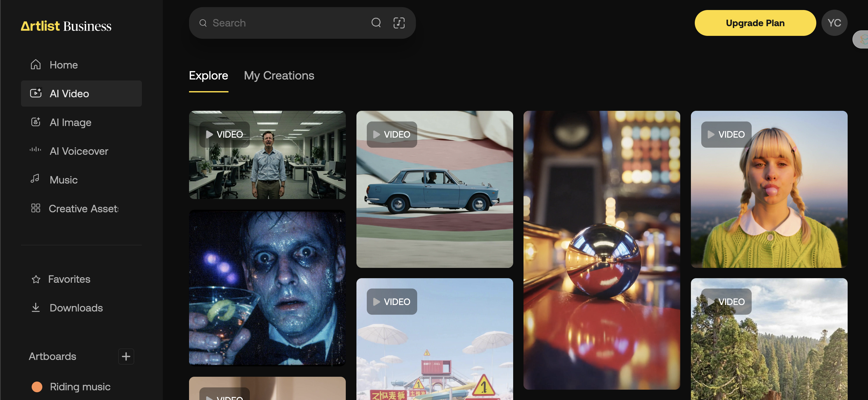The width and height of the screenshot is (868, 400).
Task: Click the Creative Assets grid icon
Action: click(35, 208)
